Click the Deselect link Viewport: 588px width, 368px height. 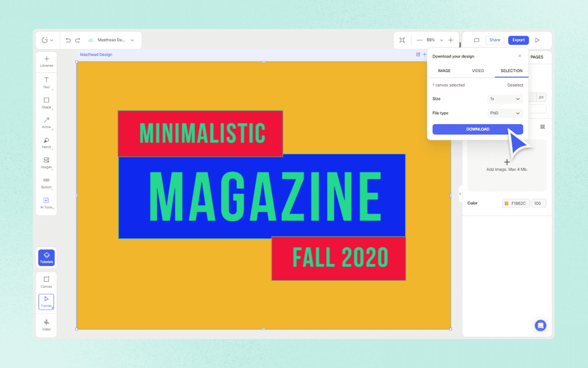point(515,85)
